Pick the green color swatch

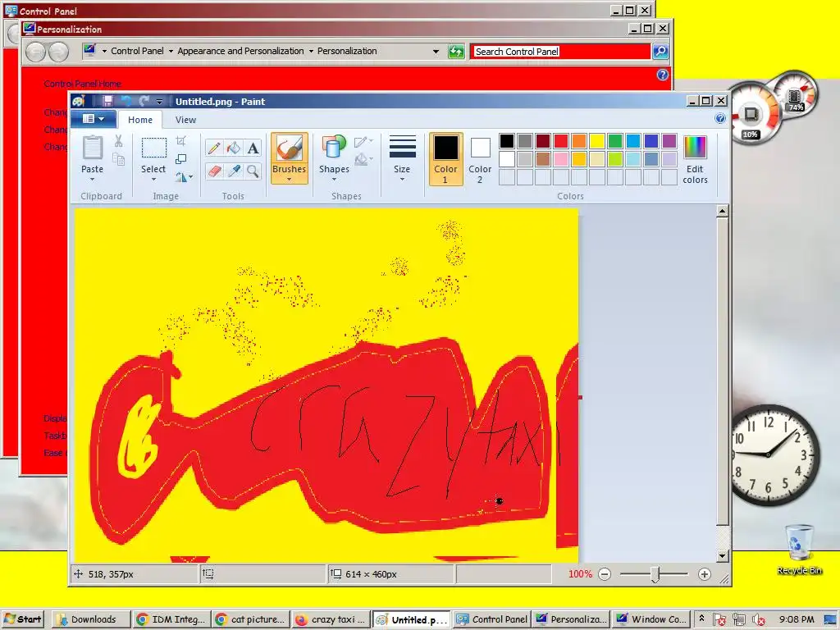point(615,141)
